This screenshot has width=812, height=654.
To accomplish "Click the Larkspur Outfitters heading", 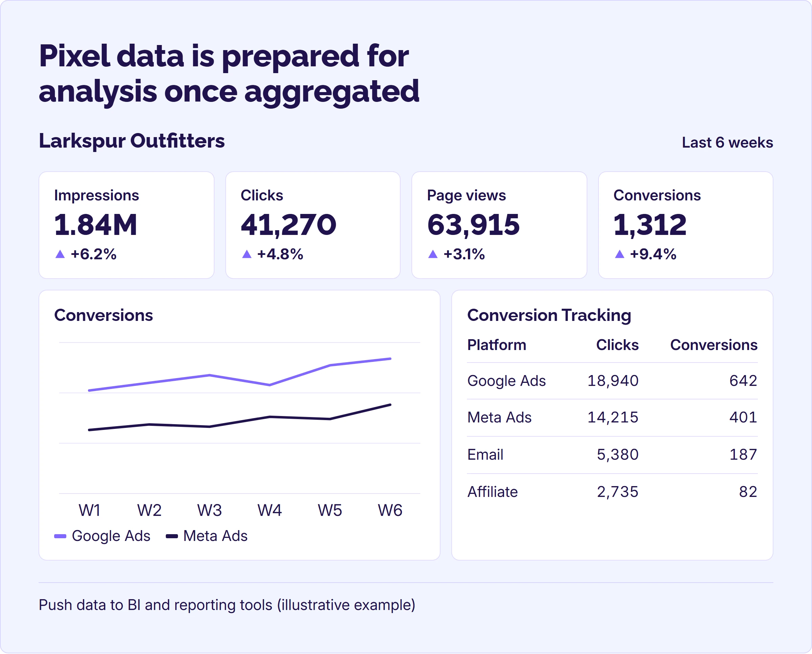I will tap(132, 141).
